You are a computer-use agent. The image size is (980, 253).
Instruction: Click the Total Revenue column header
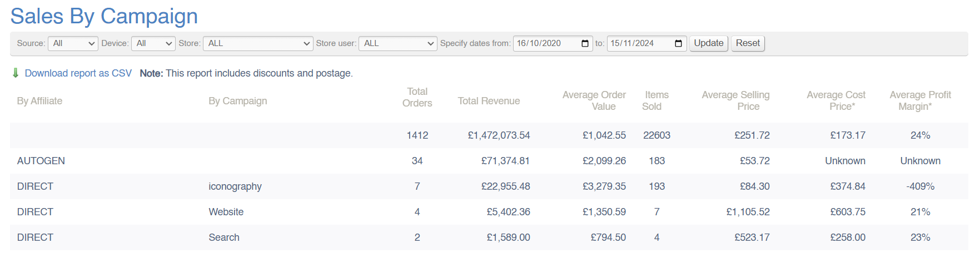click(489, 101)
